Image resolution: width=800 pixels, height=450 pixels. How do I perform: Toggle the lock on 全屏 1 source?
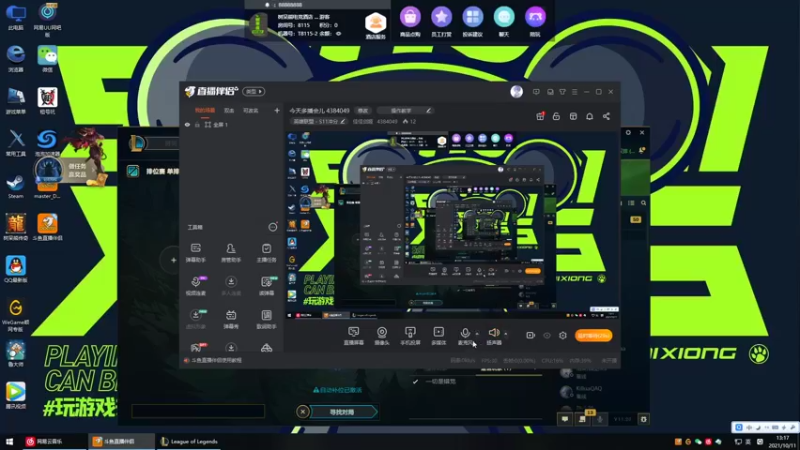tap(197, 124)
